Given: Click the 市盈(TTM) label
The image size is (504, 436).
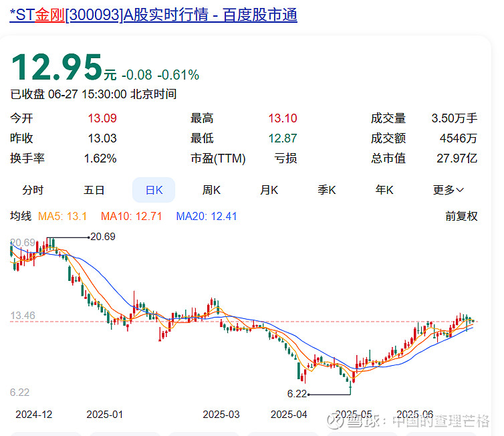Looking at the screenshot, I should point(218,158).
